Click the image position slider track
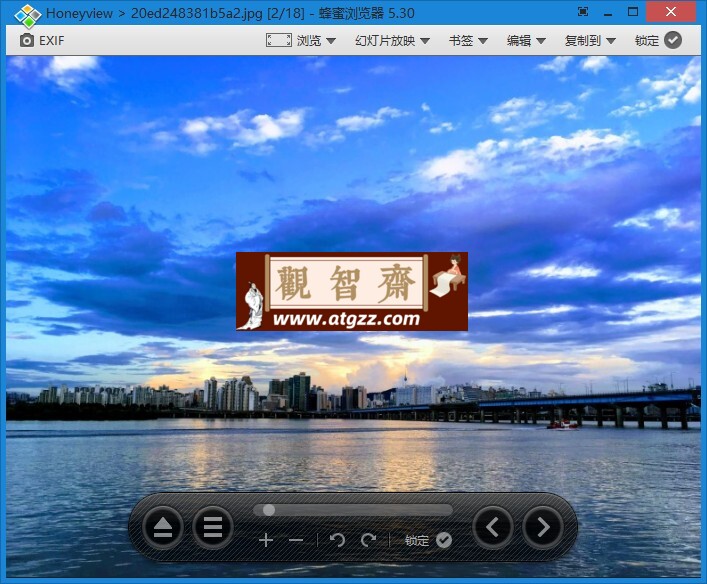 click(353, 510)
